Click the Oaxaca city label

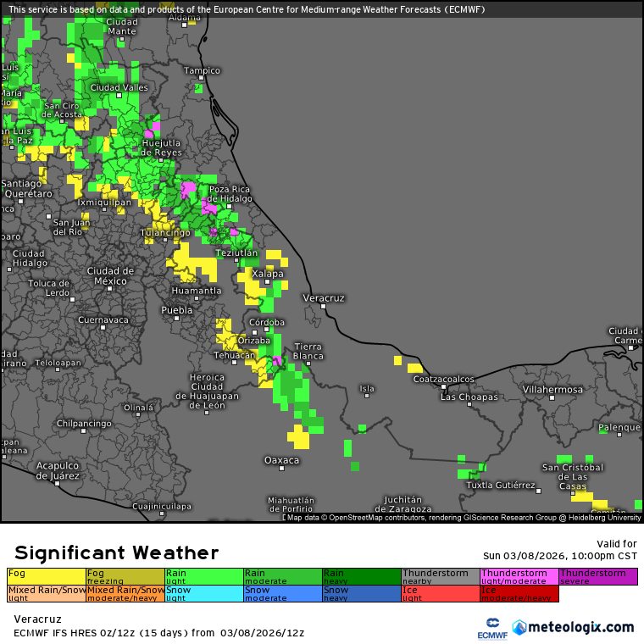tap(281, 460)
